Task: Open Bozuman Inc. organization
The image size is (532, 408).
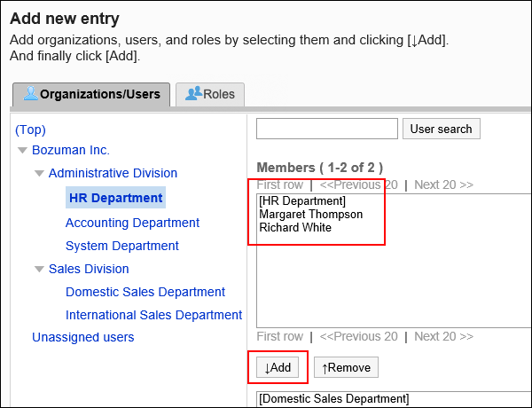Action: coord(71,150)
